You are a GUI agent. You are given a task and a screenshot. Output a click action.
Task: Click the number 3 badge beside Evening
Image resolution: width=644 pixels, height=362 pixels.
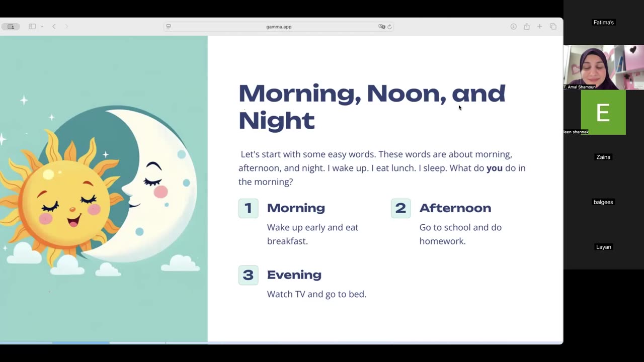(x=248, y=275)
